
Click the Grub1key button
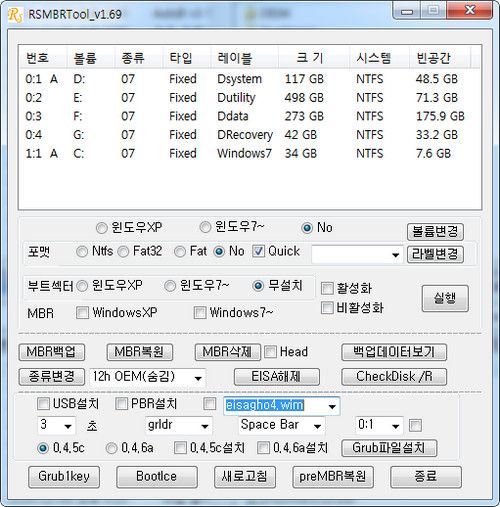(x=64, y=477)
